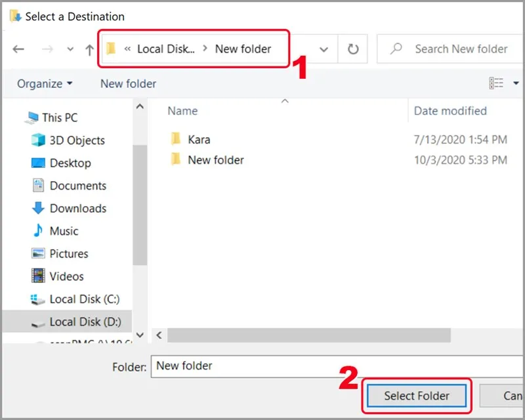Open the Pictures folder in the sidebar
Viewport: 525px width, 420px height.
[70, 253]
